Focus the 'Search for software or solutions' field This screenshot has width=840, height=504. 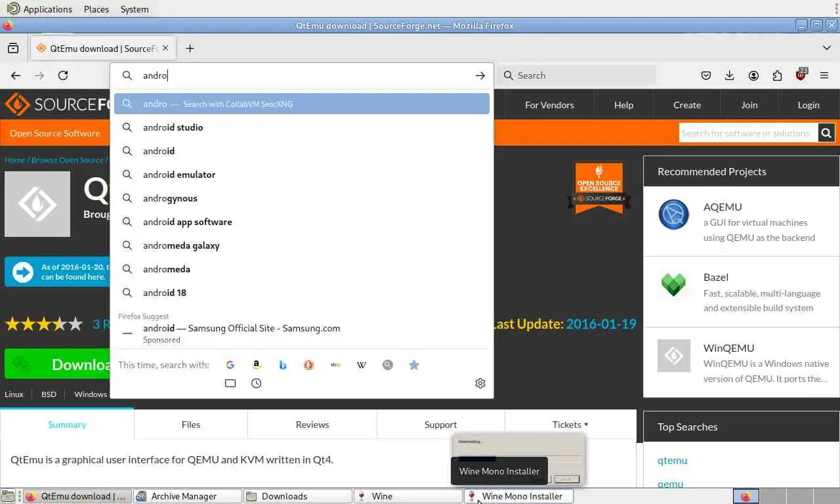click(x=748, y=133)
